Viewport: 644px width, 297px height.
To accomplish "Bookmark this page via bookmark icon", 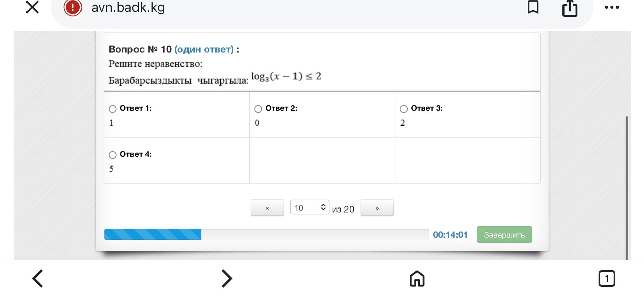I will [x=533, y=7].
